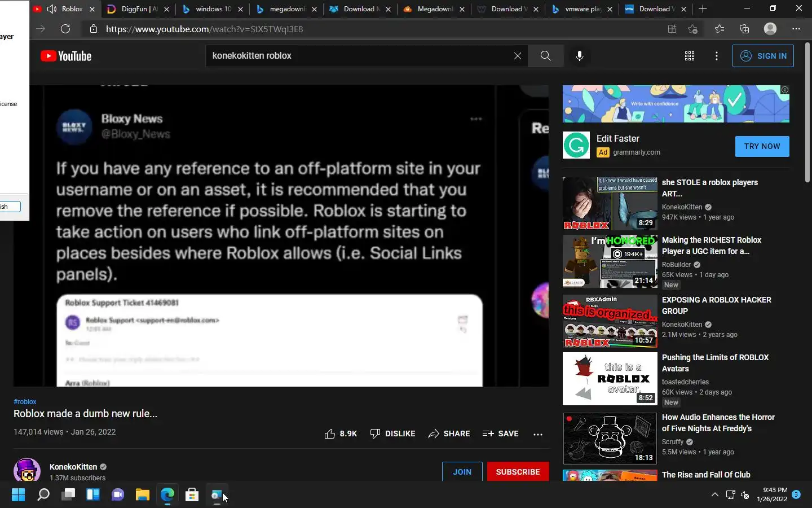Viewport: 812px width, 508px height.
Task: Open 'Pushing the Limits of ROBLOX Avatars' thumbnail
Action: (x=610, y=379)
